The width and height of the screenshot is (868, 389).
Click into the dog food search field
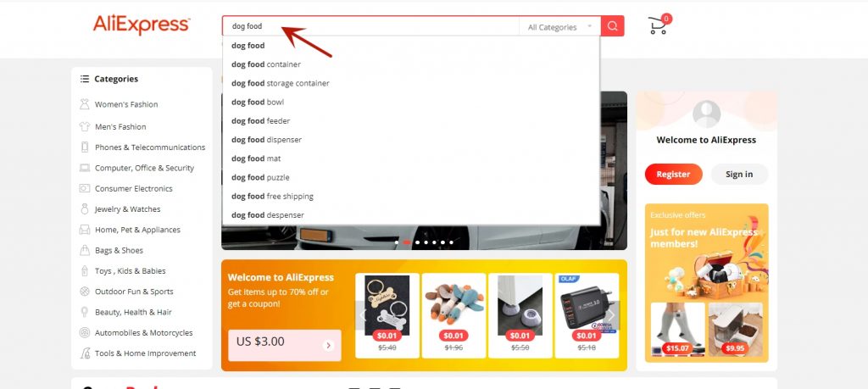click(371, 26)
